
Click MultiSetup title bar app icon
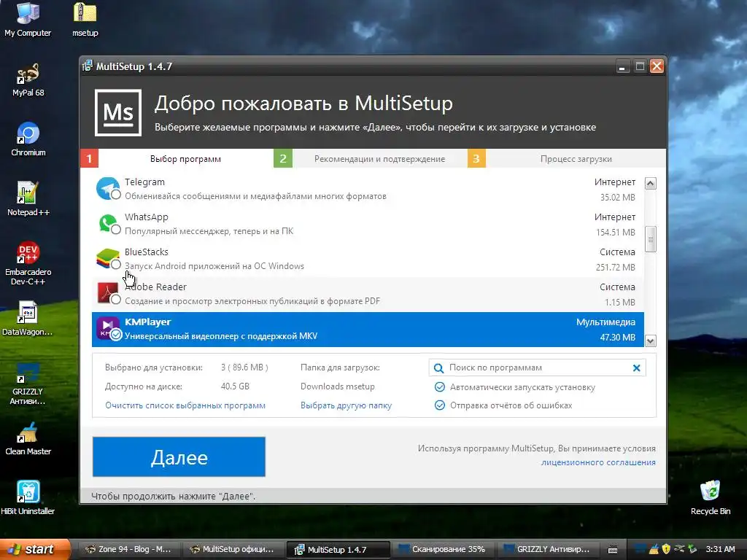point(88,66)
